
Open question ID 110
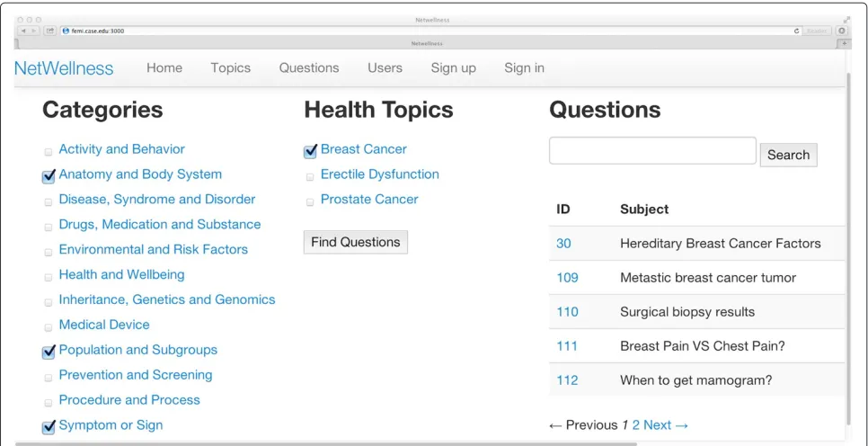[x=567, y=311]
